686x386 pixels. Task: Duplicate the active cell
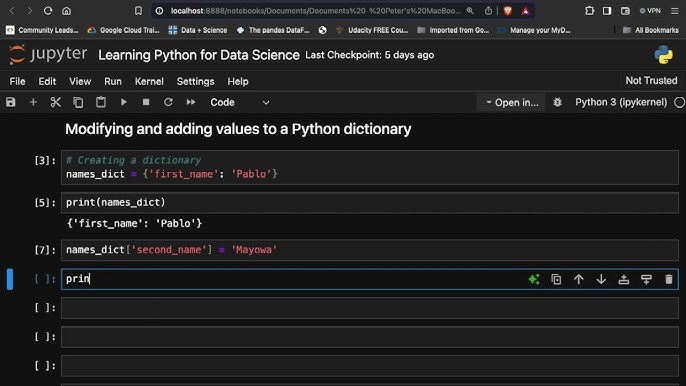pos(556,279)
